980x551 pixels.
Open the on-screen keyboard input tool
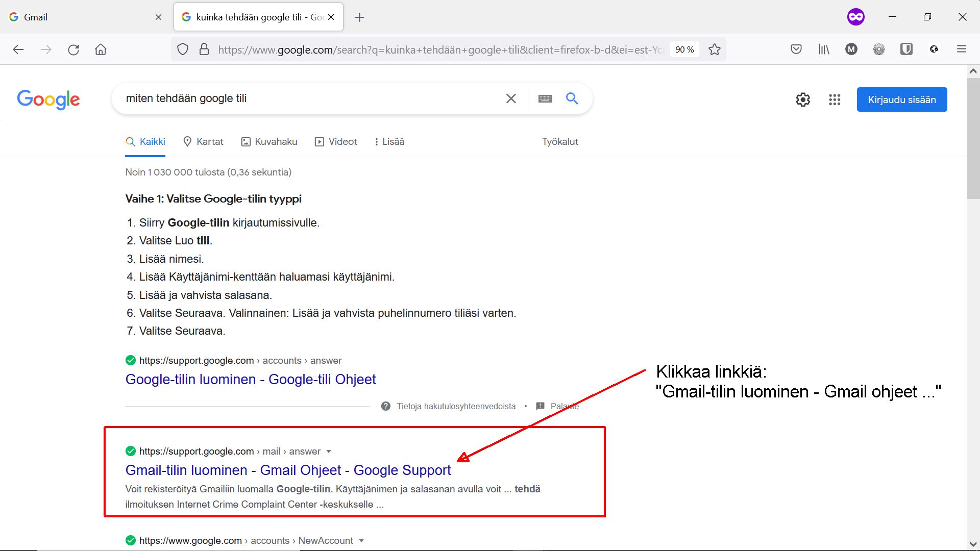click(x=545, y=98)
